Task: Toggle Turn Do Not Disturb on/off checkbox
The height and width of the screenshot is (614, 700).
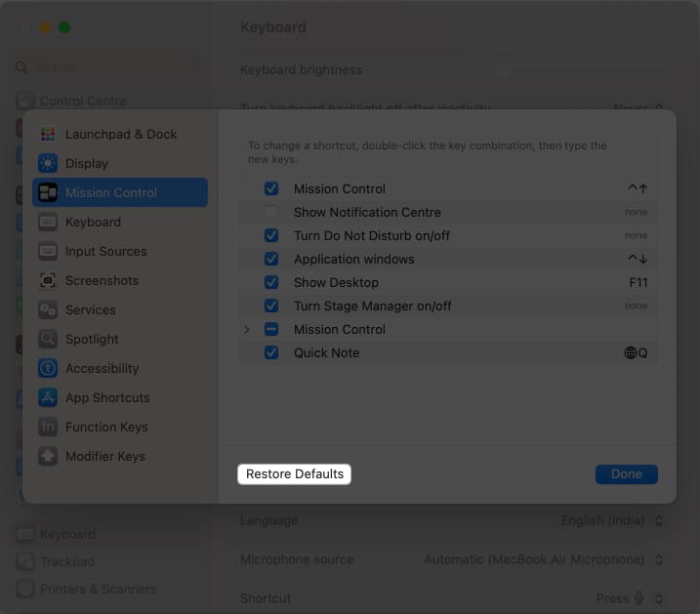Action: pyautogui.click(x=271, y=235)
